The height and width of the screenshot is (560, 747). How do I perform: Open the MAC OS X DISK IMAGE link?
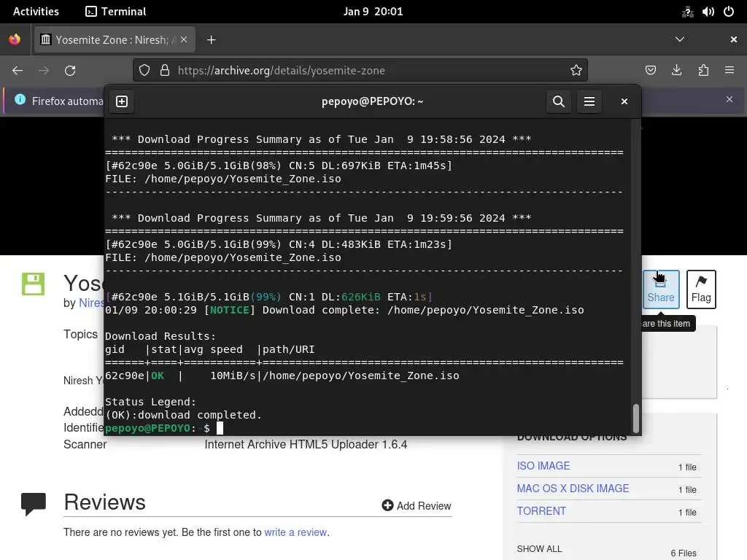tap(573, 488)
